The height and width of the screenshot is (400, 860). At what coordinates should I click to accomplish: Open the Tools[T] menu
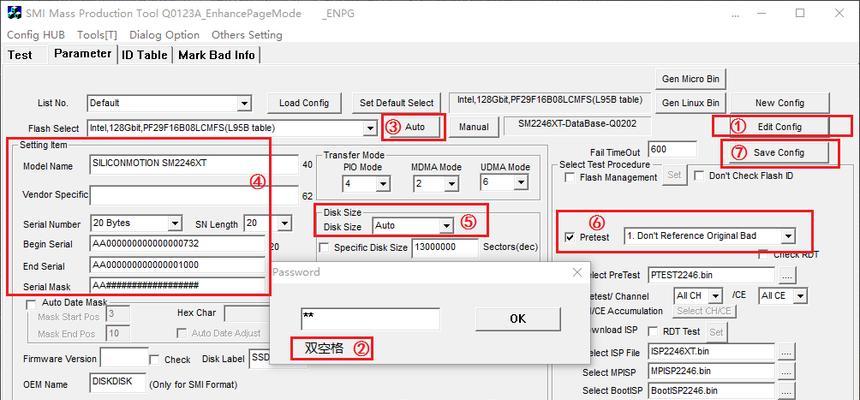pyautogui.click(x=97, y=35)
